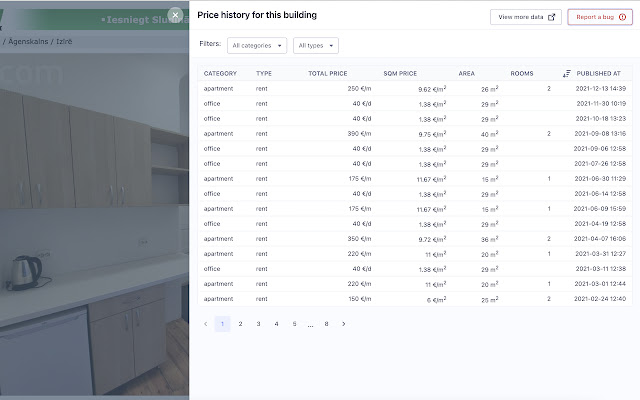
Task: Select row published 2021-12-13 14:39
Action: point(415,89)
